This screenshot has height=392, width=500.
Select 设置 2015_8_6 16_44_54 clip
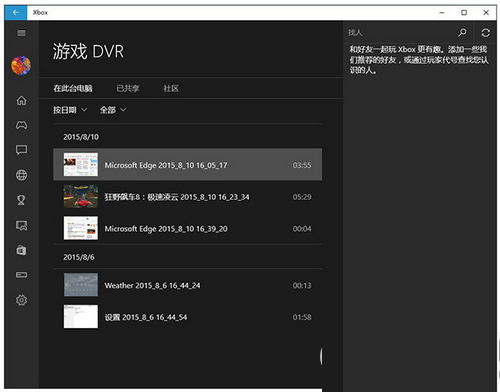[187, 317]
